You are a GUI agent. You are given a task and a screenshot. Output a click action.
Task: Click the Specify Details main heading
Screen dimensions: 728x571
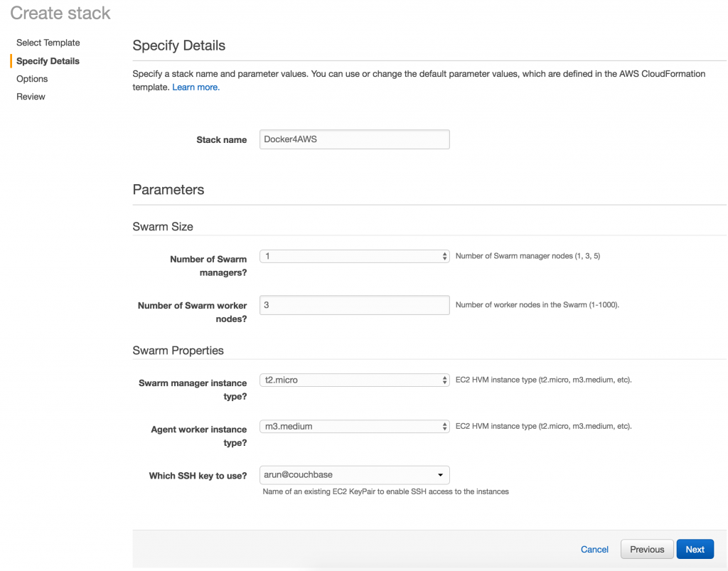178,46
